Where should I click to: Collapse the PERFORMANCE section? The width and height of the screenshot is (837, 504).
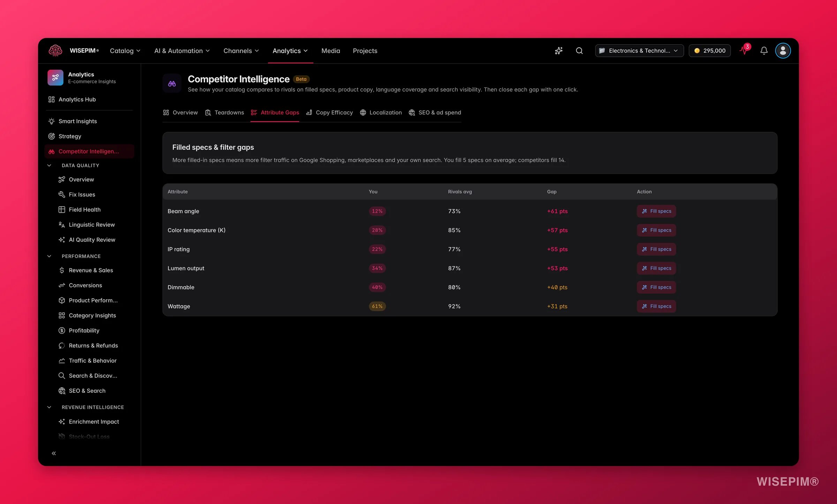(49, 256)
